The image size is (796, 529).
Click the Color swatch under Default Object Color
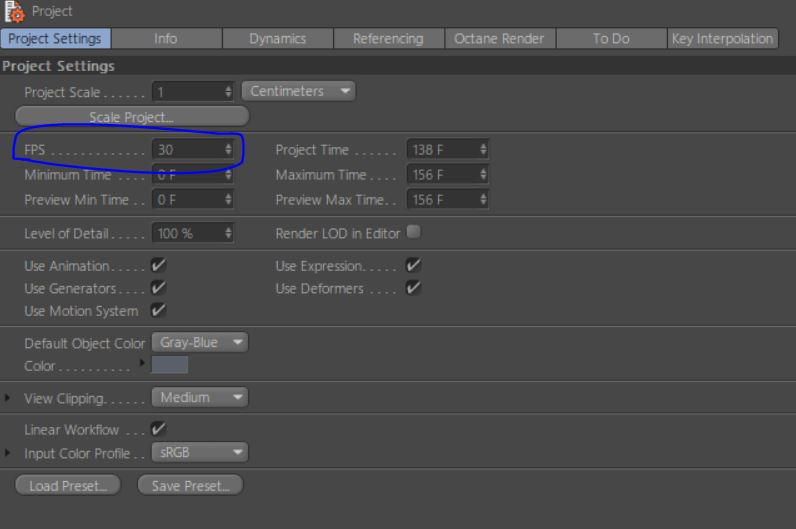169,365
